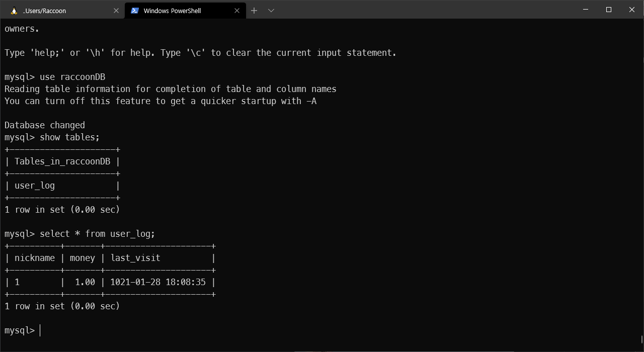Maximize the terminal window
This screenshot has height=352, width=644.
click(609, 10)
